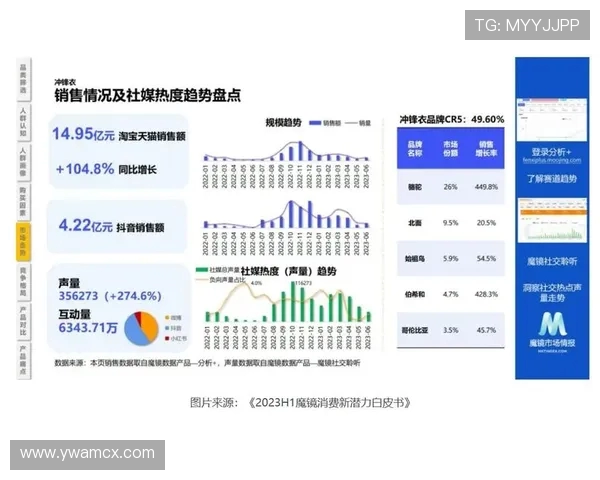Click the 销售情况及社媒热度趋势盘点 title

coord(147,95)
